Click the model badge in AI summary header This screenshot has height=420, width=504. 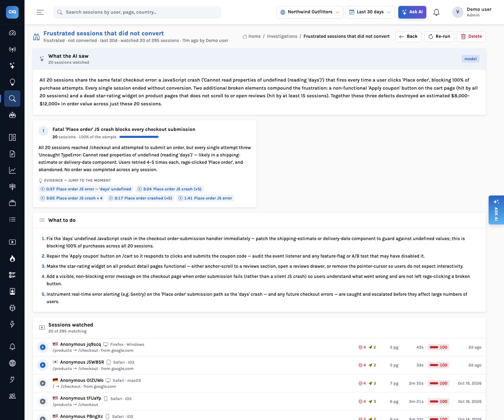tap(470, 59)
